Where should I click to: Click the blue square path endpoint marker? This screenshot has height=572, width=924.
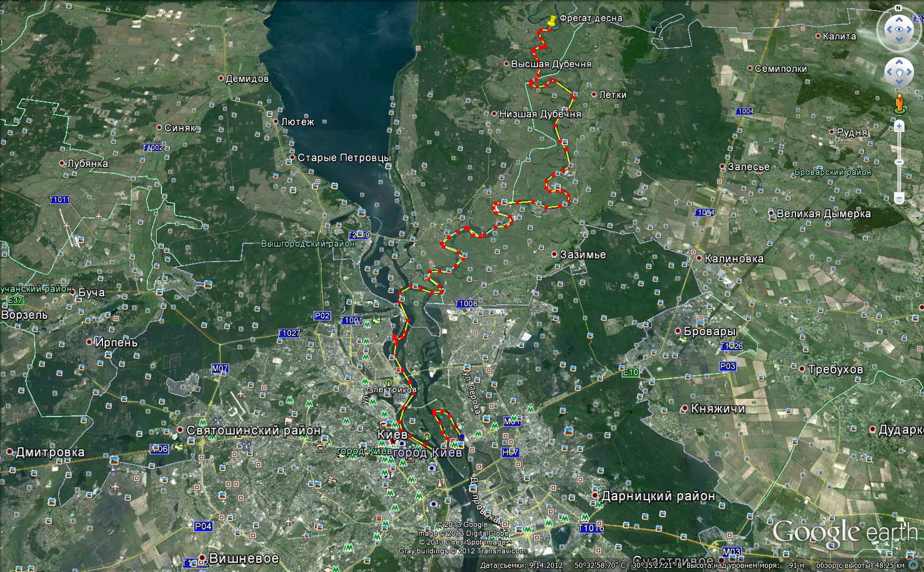[x=463, y=437]
